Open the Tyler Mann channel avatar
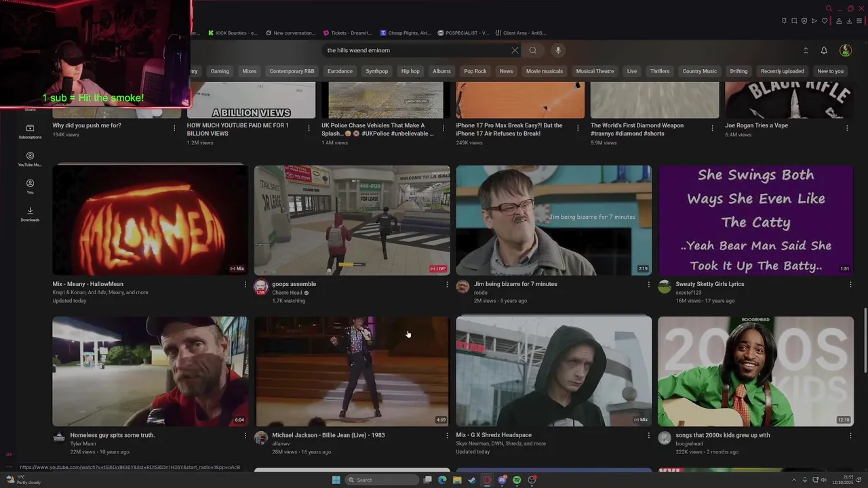868x488 pixels. [x=59, y=438]
